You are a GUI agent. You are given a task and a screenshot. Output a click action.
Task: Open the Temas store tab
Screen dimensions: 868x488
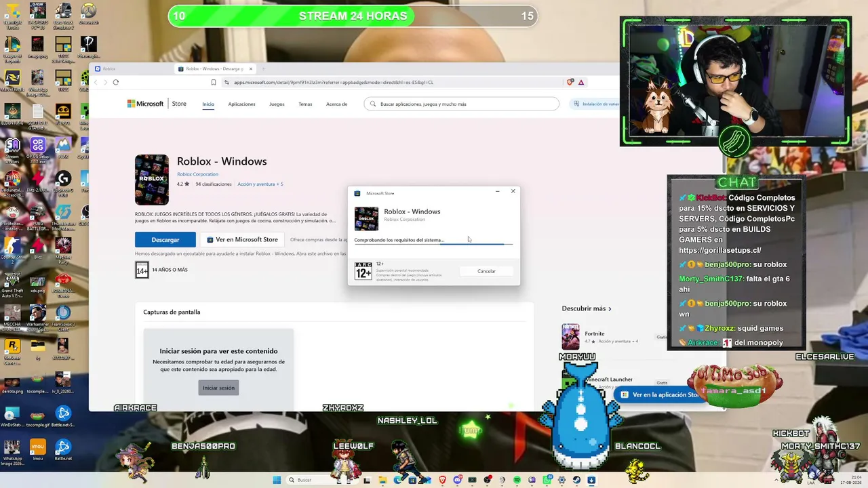(x=305, y=104)
